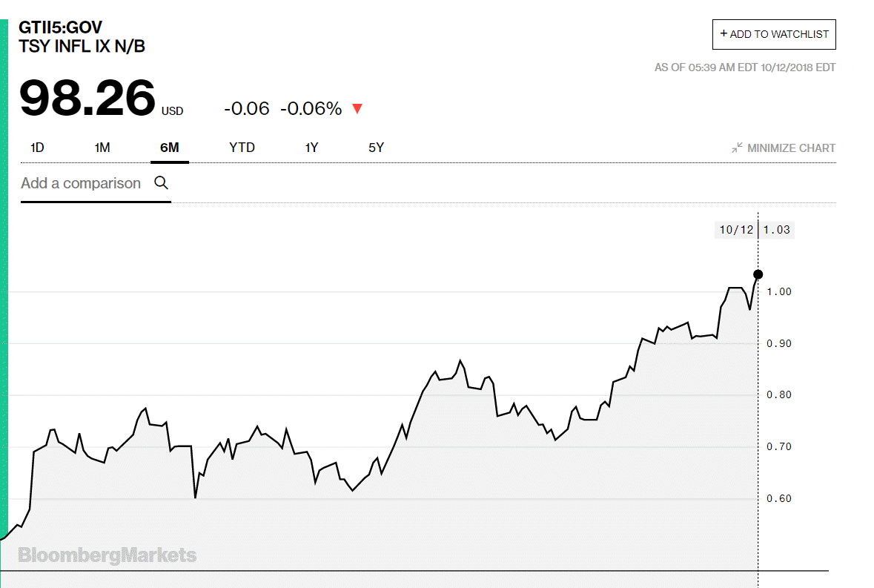874x588 pixels.
Task: Click the Bloomberg Markets watermark logo
Action: (107, 555)
